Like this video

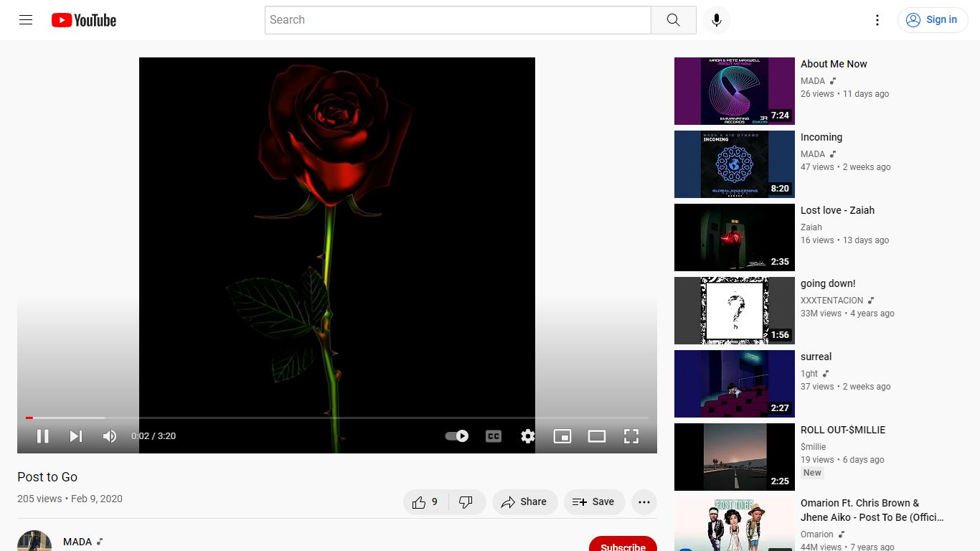pos(425,502)
